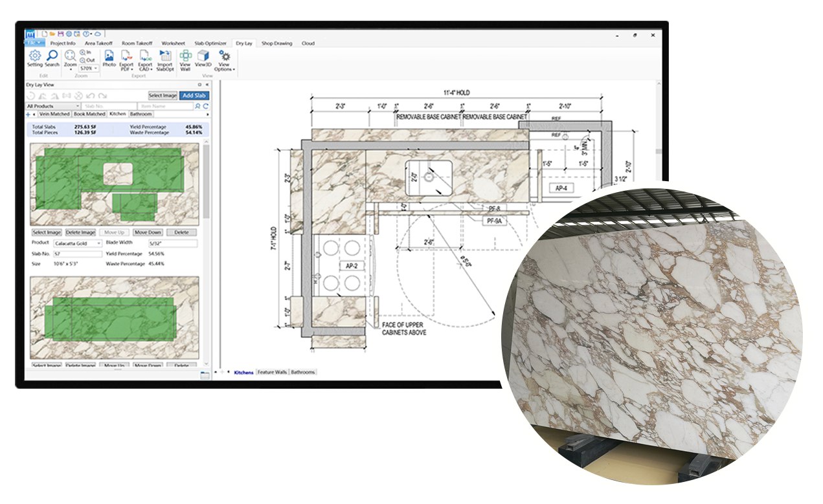
Task: Click Select Image under first slab
Action: coord(47,232)
